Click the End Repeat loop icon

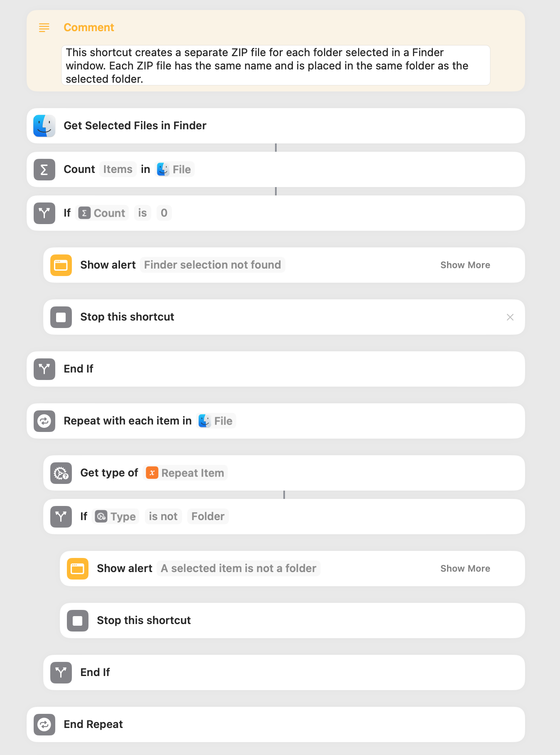(x=44, y=725)
